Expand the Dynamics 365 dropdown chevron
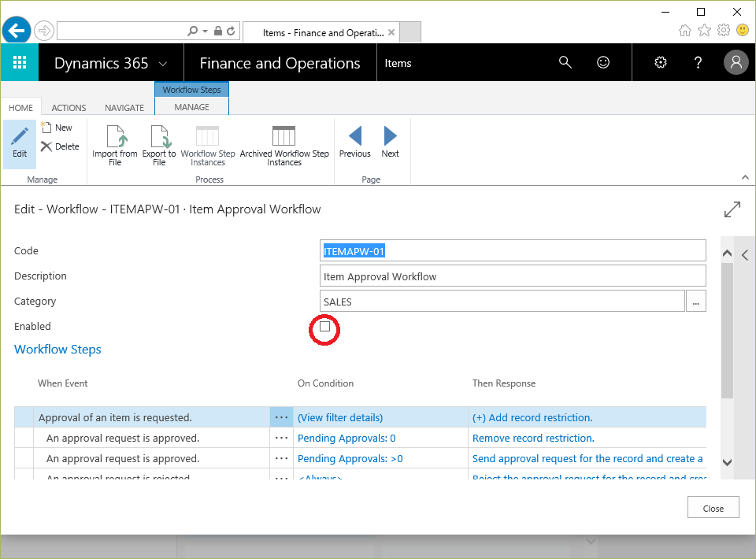 click(163, 64)
